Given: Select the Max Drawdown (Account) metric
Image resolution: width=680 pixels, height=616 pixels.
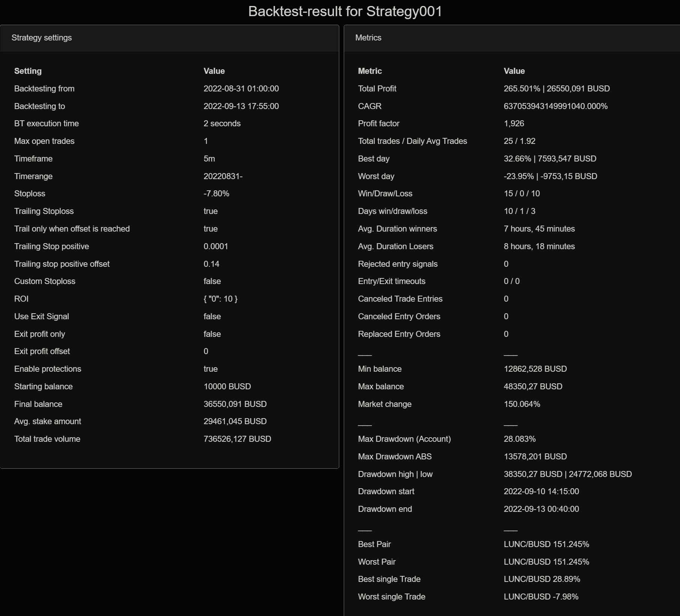Looking at the screenshot, I should pos(404,439).
